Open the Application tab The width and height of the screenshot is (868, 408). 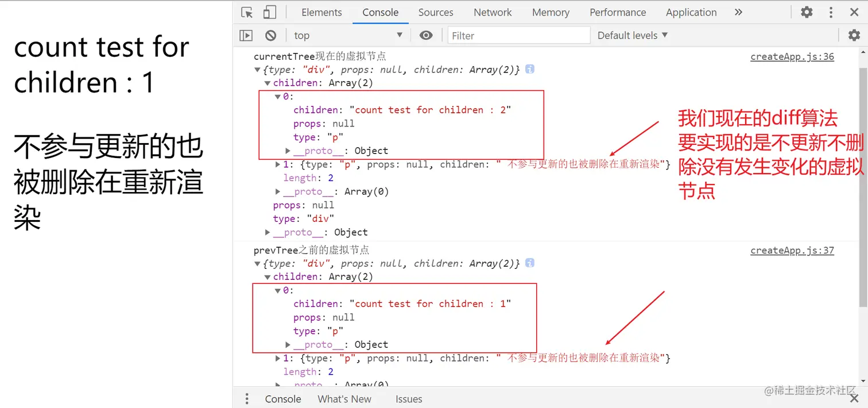[691, 12]
